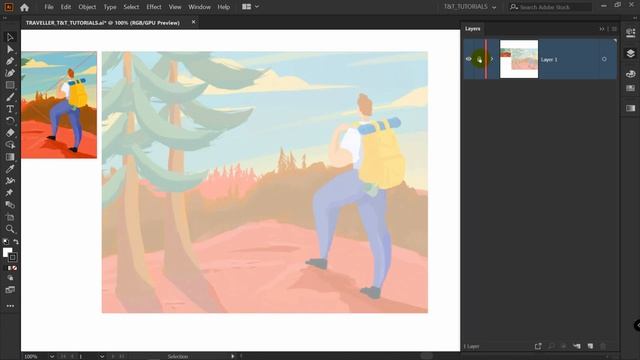Select the Rectangle tool
The image size is (640, 360).
[10, 85]
